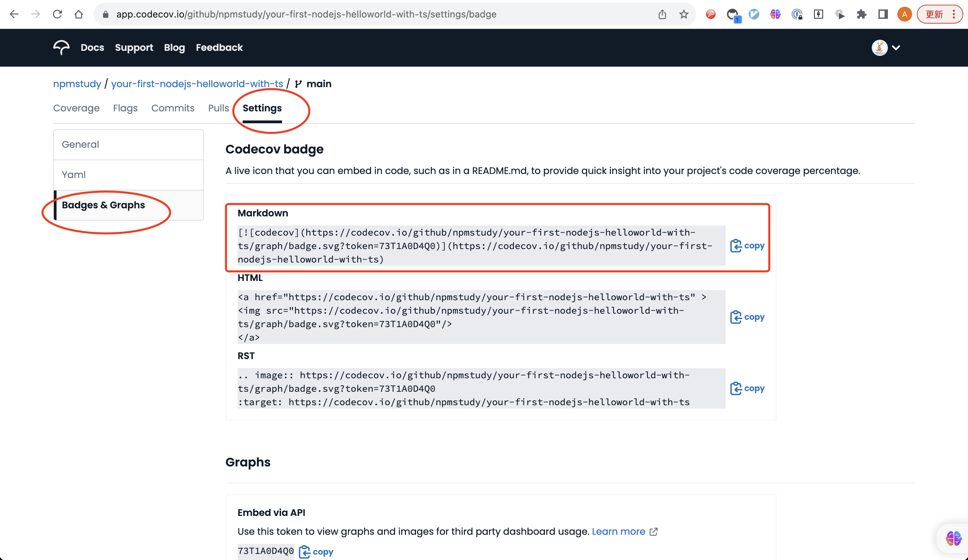
Task: Click the Codecov badge heading
Action: 274,149
